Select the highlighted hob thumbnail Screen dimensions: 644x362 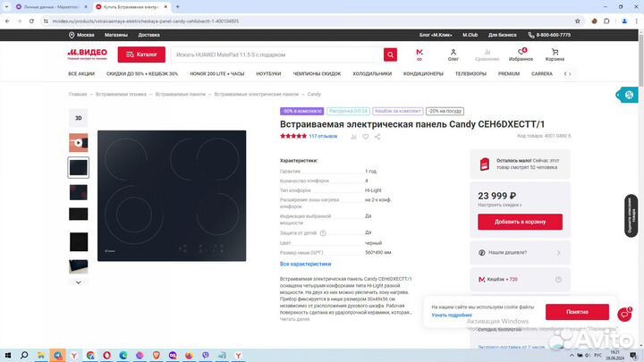[x=79, y=167]
